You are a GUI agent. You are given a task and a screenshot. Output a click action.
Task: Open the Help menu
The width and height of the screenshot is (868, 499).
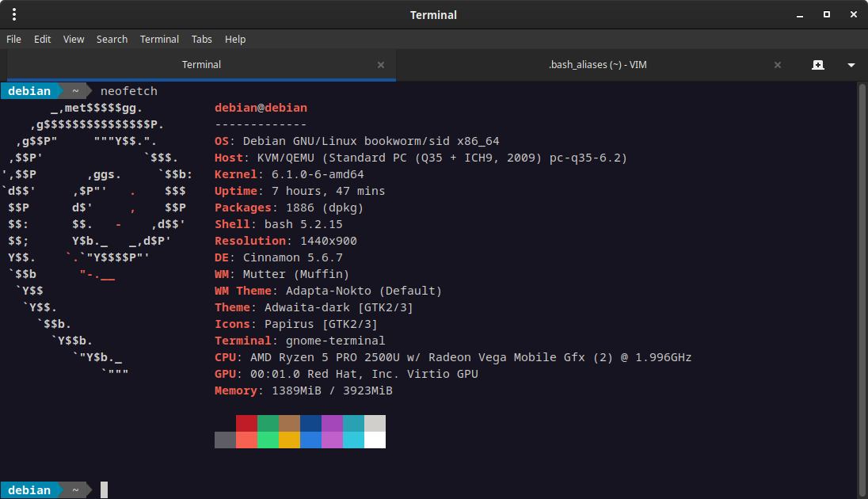[x=235, y=40]
